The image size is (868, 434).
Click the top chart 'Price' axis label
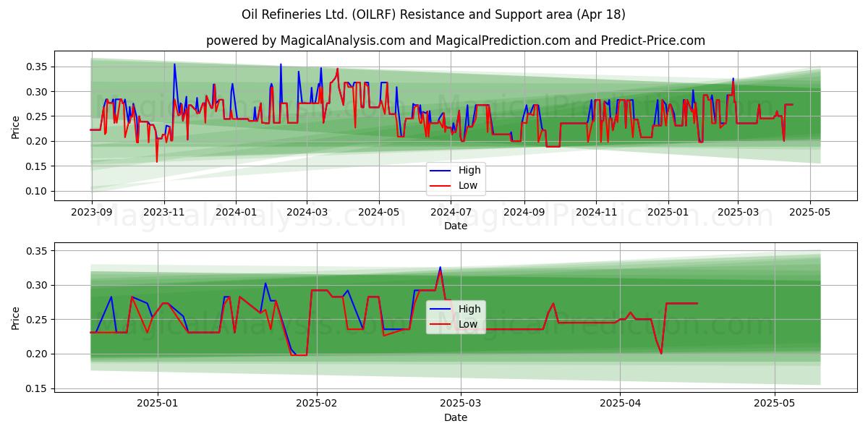[x=16, y=126]
